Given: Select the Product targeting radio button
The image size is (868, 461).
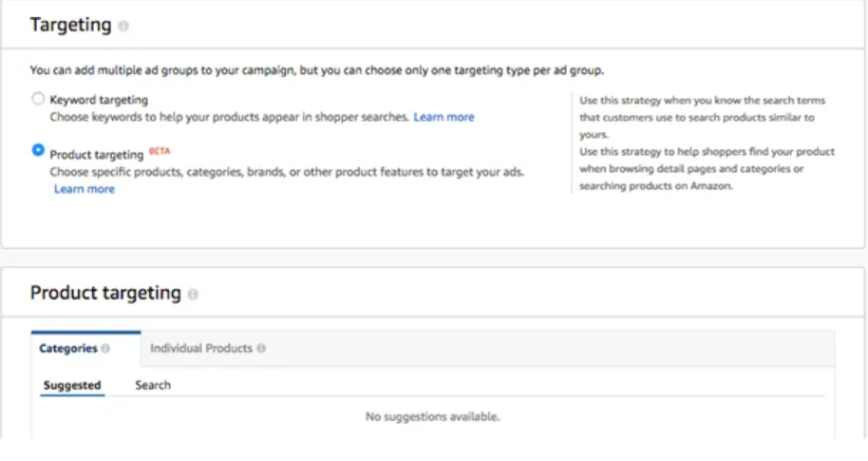Looking at the screenshot, I should tap(38, 150).
